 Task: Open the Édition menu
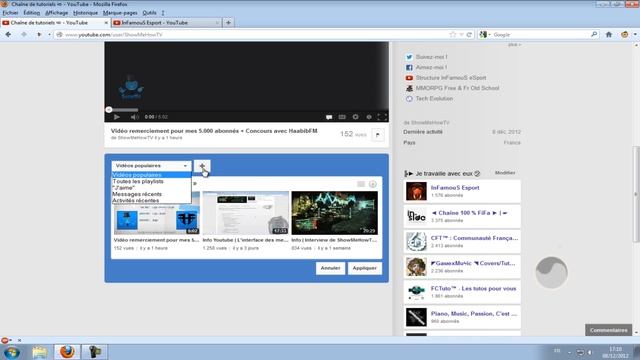coord(31,13)
